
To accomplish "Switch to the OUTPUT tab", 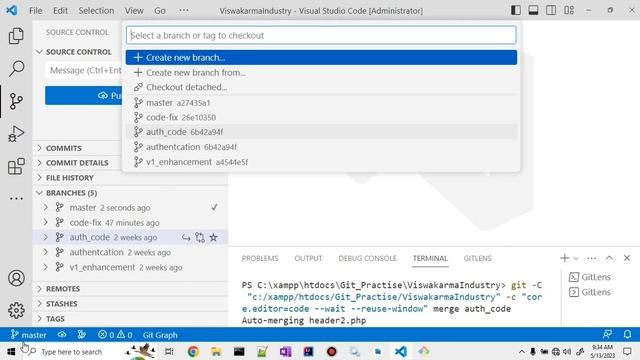I will 308,258.
